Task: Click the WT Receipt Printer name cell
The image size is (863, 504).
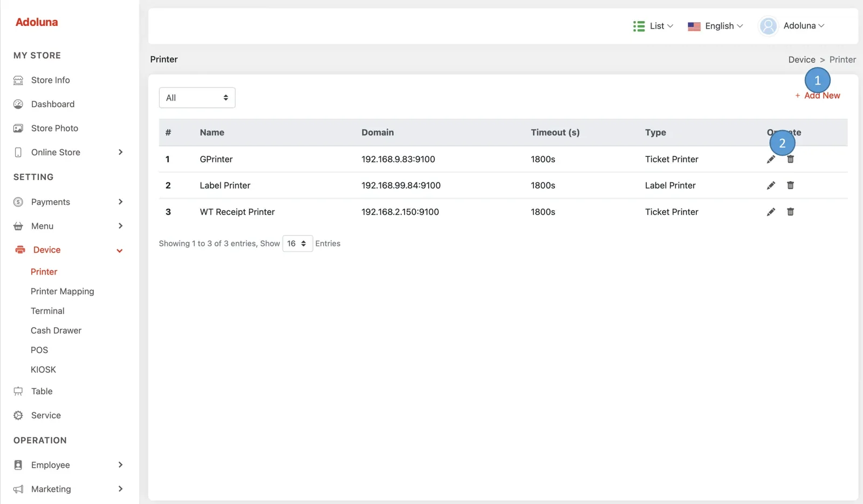Action: (237, 212)
